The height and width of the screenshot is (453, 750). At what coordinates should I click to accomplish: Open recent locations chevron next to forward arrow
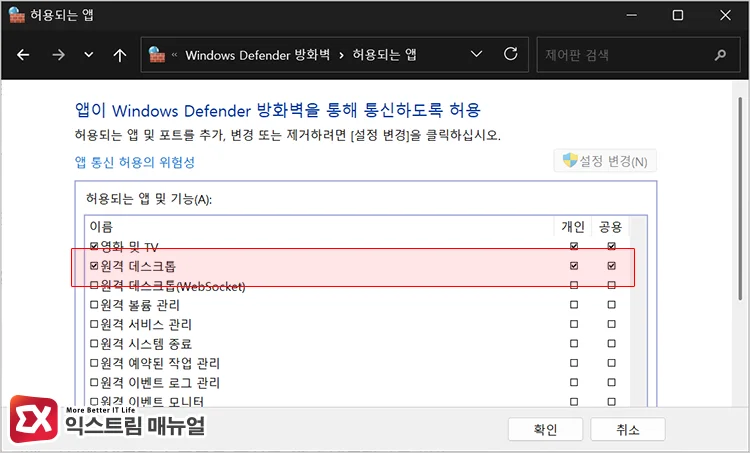click(x=88, y=55)
